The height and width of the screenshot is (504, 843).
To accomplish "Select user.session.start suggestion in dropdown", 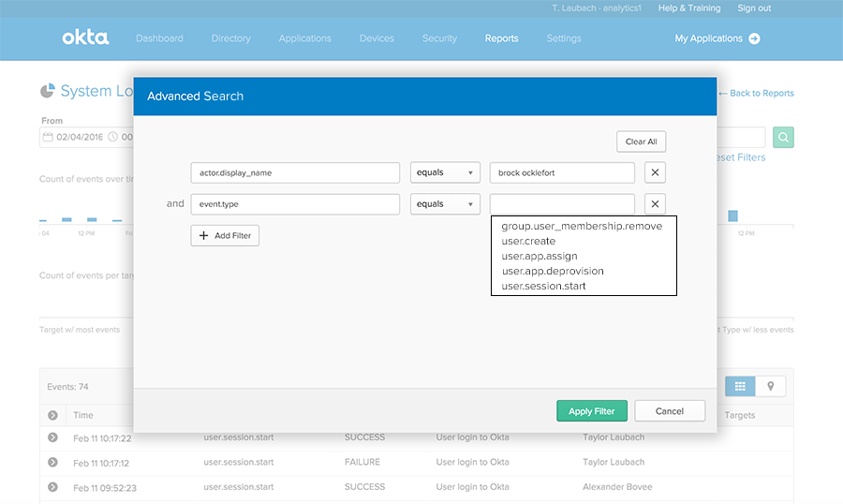I will coord(543,286).
